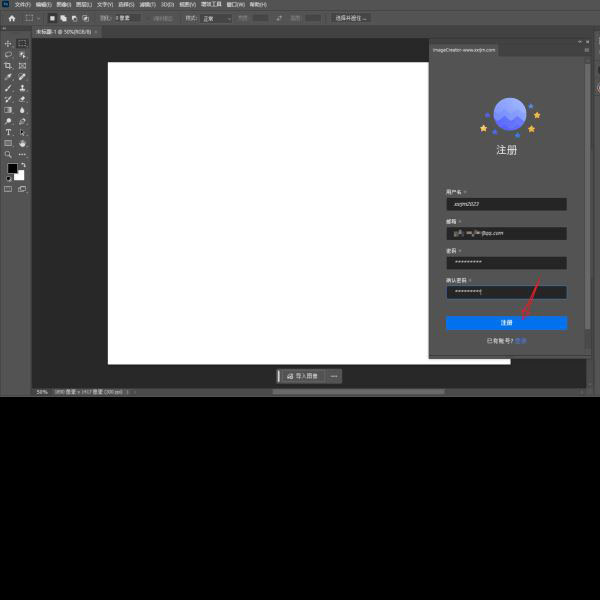Open the 编辑(E) menu
The width and height of the screenshot is (600, 600).
(x=44, y=5)
